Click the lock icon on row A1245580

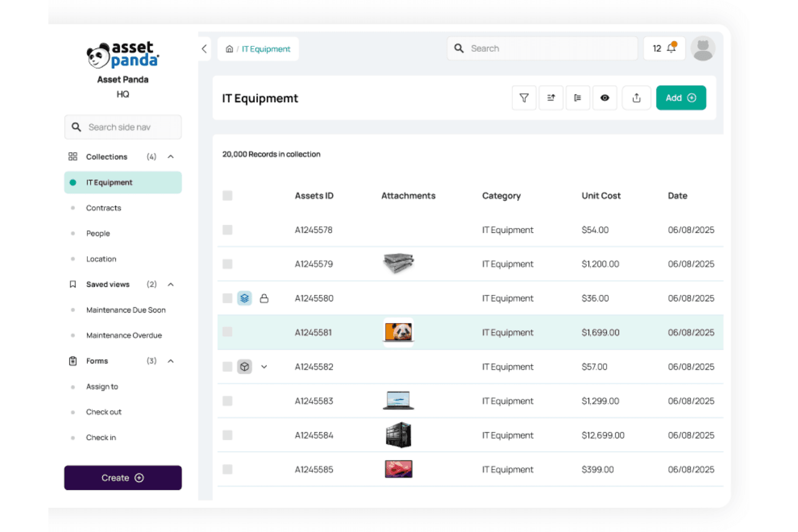point(264,298)
